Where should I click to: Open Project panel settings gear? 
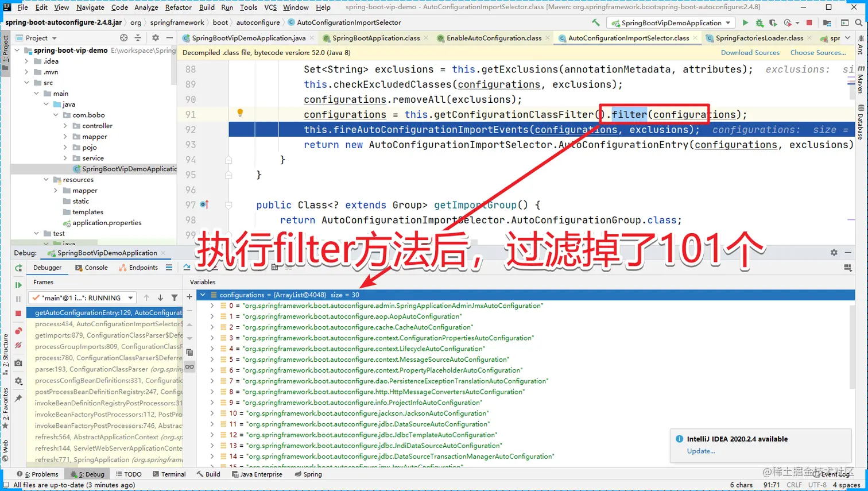tap(155, 38)
